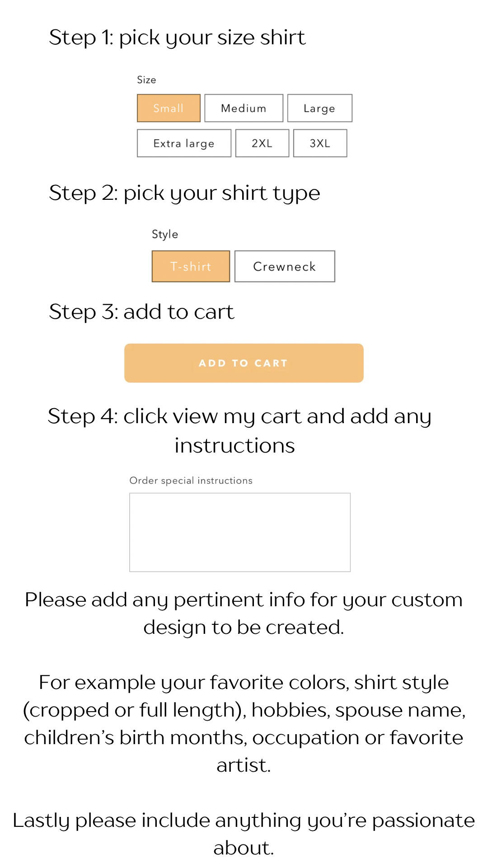
Task: Click the Size section label
Action: coord(146,80)
